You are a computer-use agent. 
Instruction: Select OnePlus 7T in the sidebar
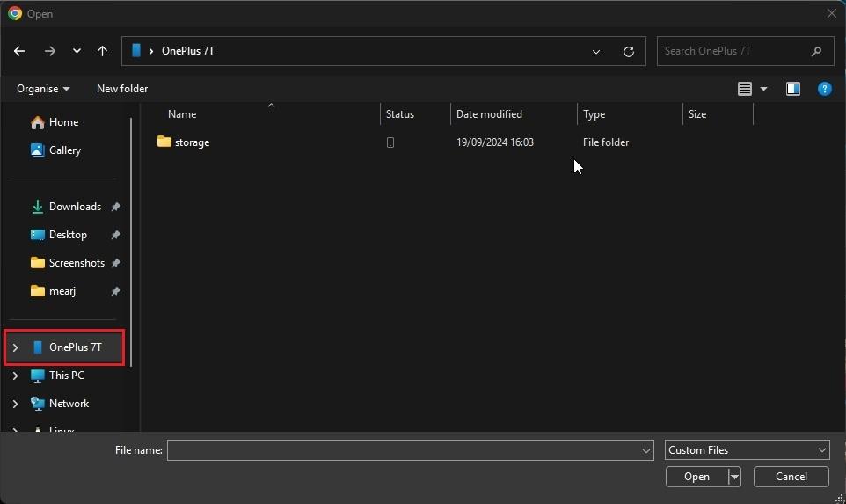pos(75,347)
